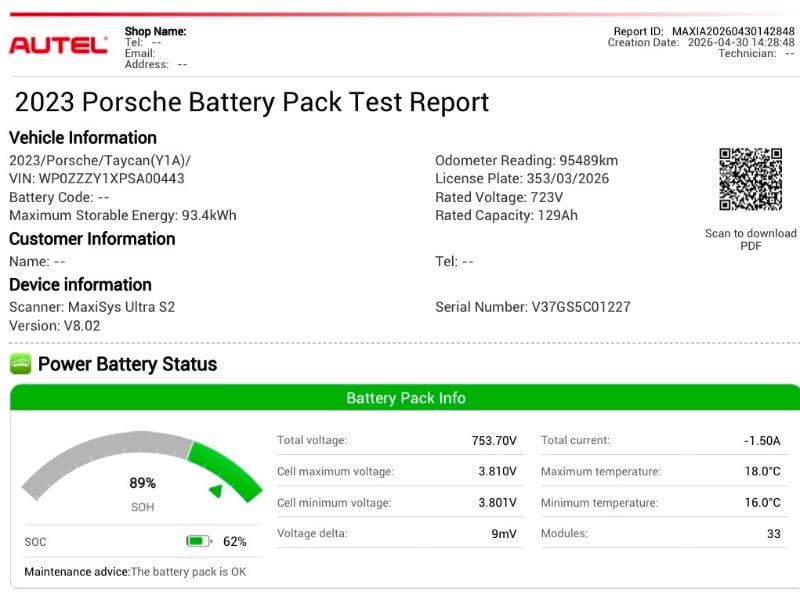Click "2023/Porsche/Taycan(Y1A)/" vehicle line
Viewport: 800px width, 596px height.
tap(100, 160)
